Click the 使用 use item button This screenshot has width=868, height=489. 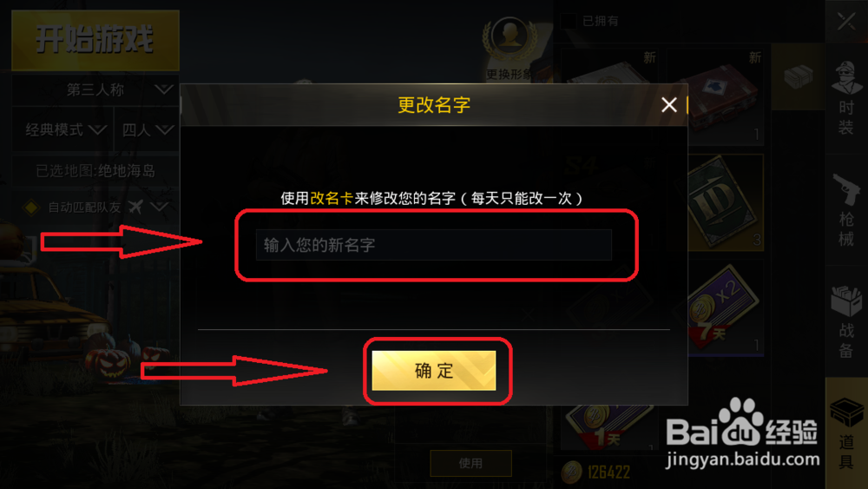pos(470,463)
